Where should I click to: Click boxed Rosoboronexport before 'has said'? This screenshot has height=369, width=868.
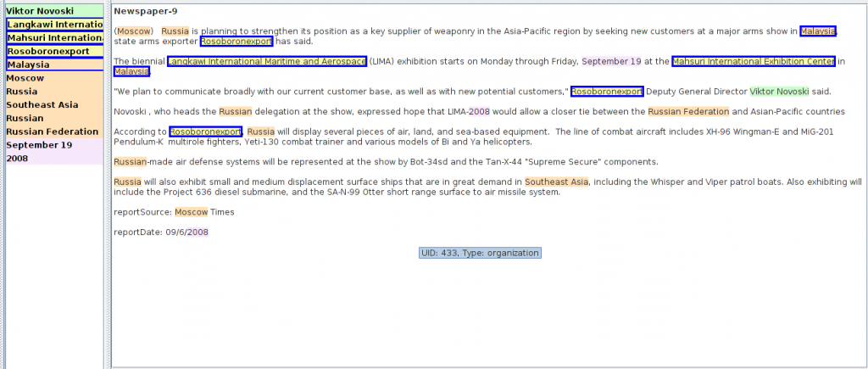click(236, 42)
